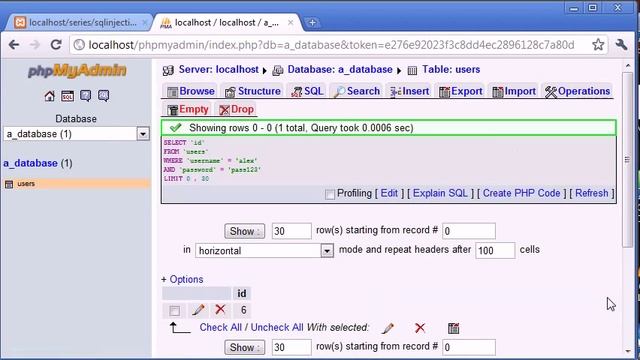Select the users table in sidebar

26,184
